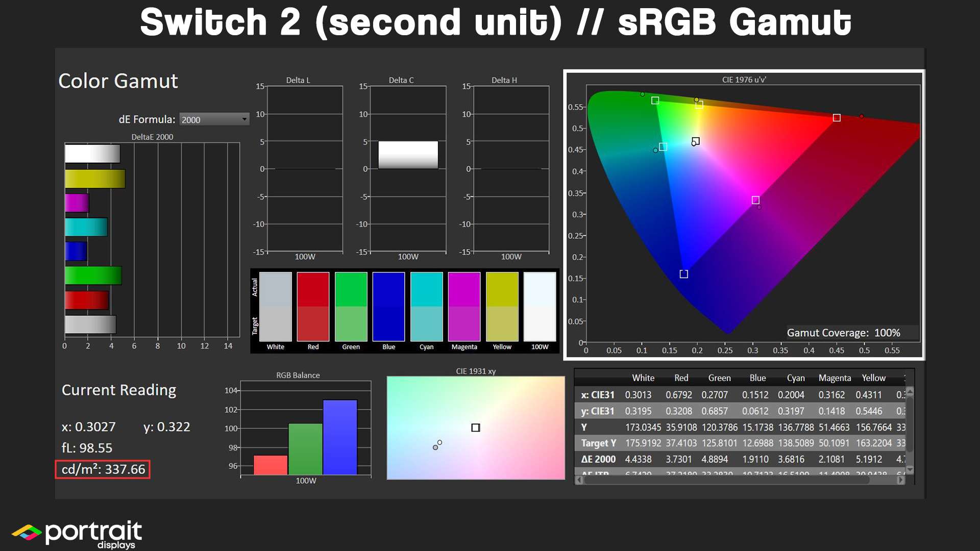980x551 pixels.
Task: Open the dE Formula dropdown set to 2000
Action: coord(214,119)
